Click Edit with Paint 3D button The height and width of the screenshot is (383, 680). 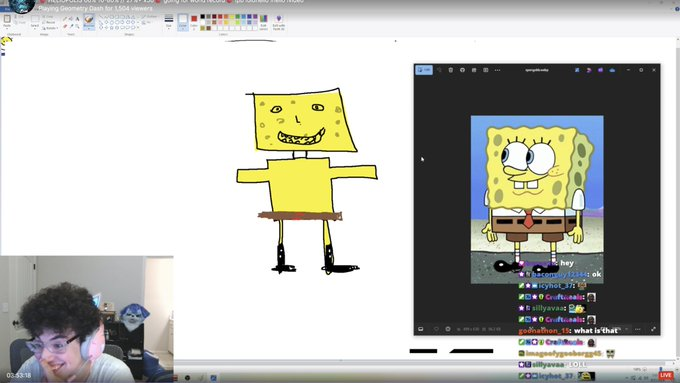[x=278, y=22]
